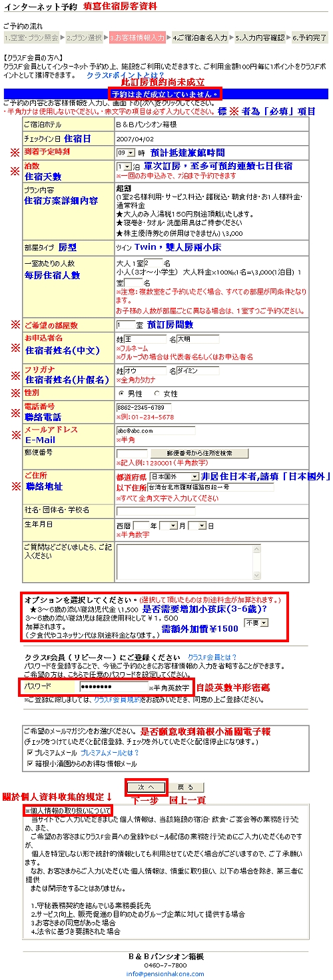Click the birth year (西暦) input field
The image size is (333, 980).
pos(141,525)
